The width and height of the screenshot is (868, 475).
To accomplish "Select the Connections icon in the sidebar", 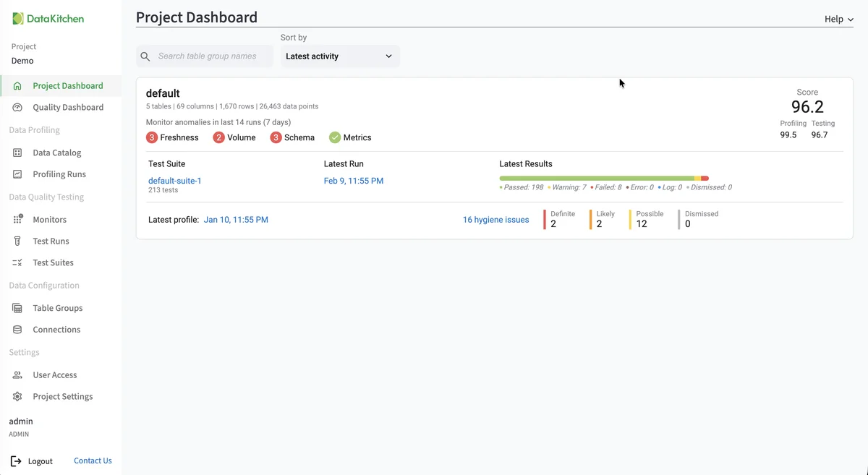I will pyautogui.click(x=16, y=329).
